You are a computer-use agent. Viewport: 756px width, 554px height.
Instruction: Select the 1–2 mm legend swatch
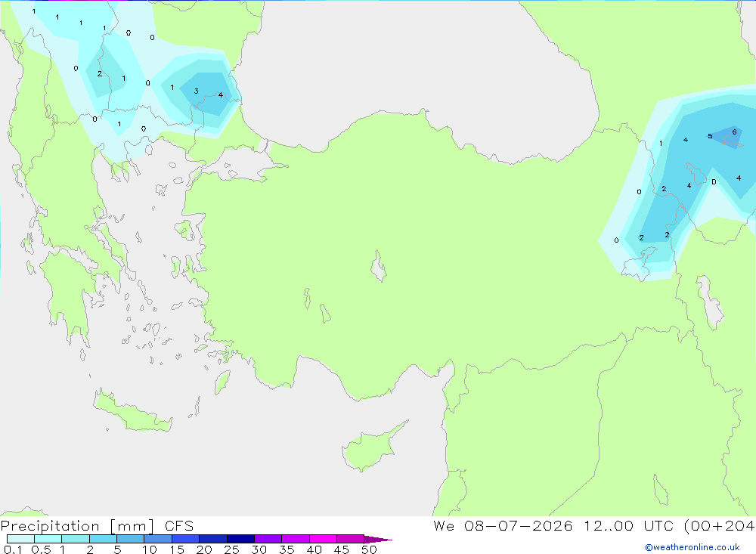[76, 539]
